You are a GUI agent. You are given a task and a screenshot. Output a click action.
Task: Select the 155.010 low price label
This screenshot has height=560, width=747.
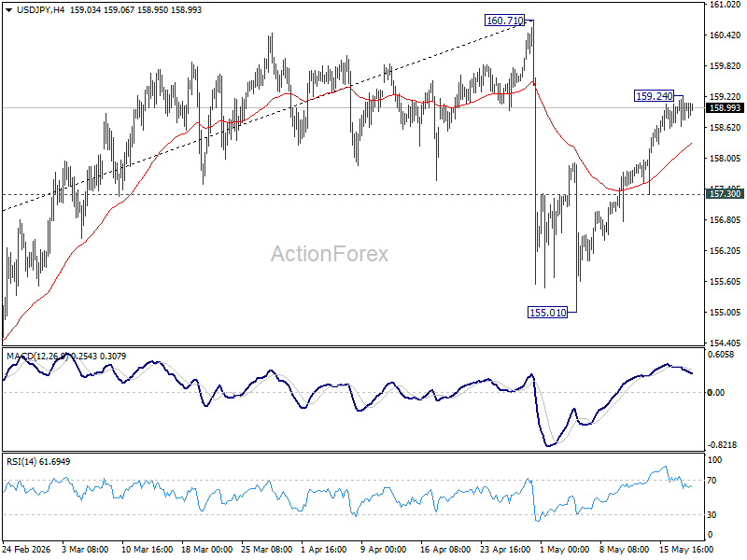[x=548, y=313]
